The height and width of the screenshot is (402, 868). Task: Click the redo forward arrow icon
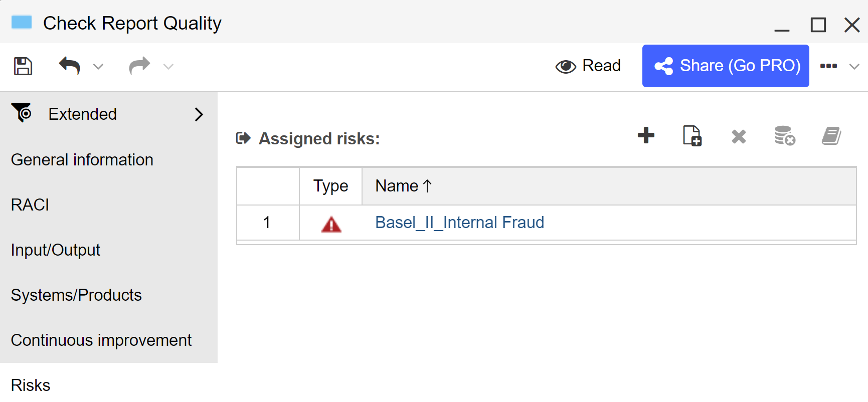tap(139, 66)
